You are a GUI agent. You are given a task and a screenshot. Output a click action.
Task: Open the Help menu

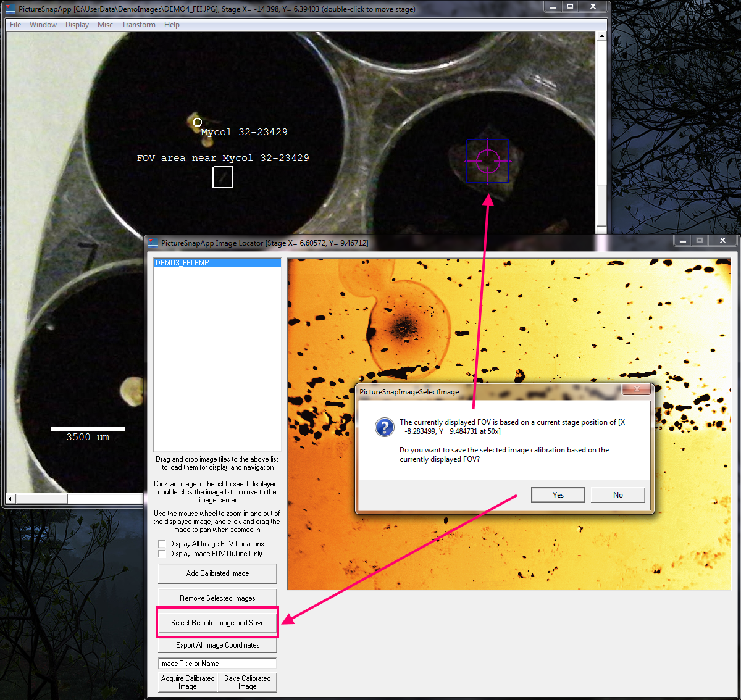pos(172,25)
